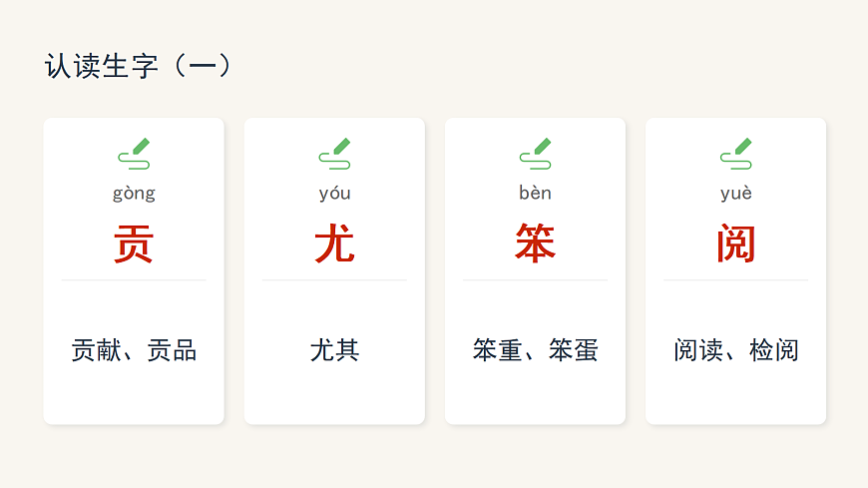
Task: Tap the example word 阅读
Action: [697, 350]
